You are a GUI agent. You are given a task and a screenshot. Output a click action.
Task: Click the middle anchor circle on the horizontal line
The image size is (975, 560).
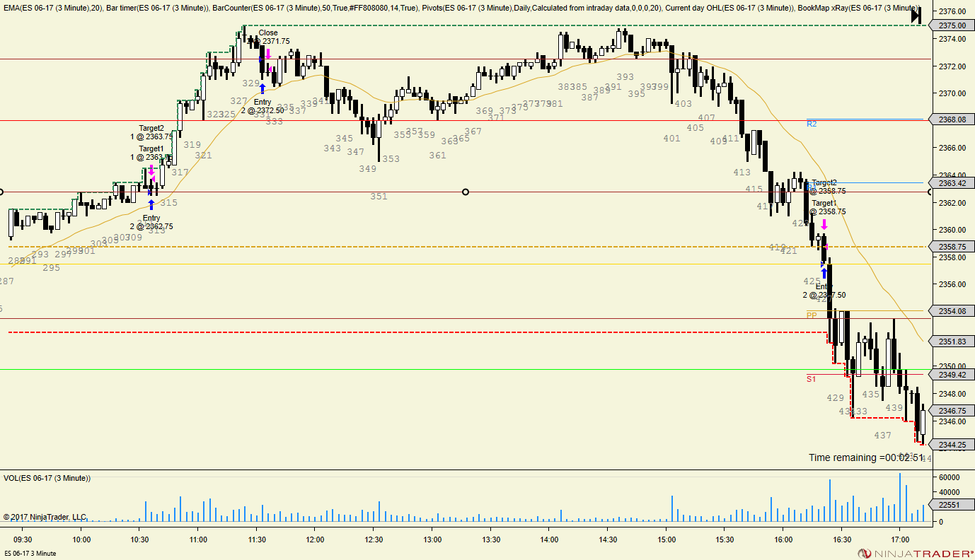(465, 192)
